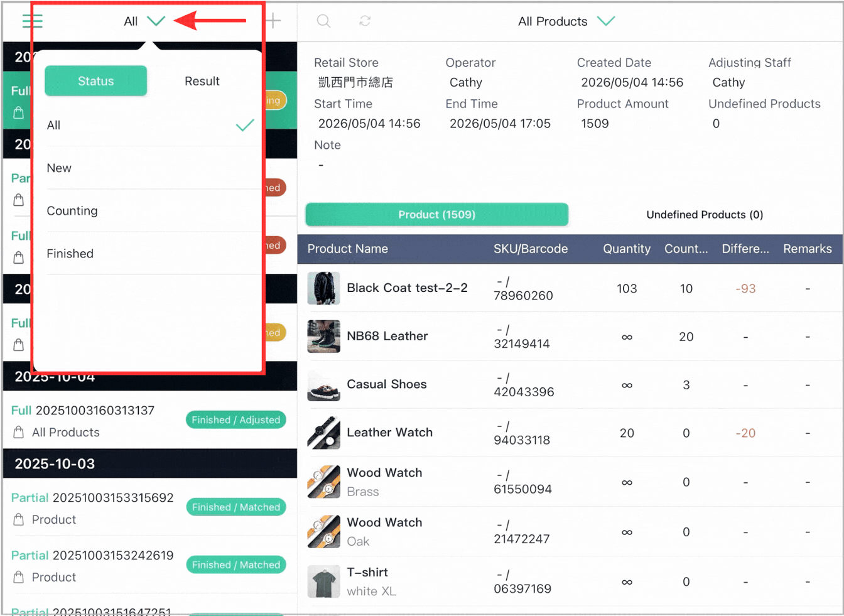The image size is (844, 616).
Task: Click the Leather Watch product thumbnail
Action: (323, 433)
